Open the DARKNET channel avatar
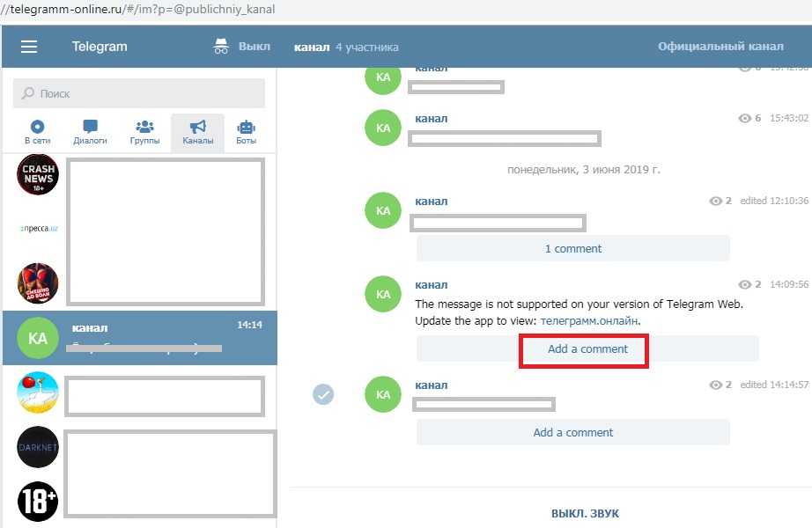The image size is (812, 528). (38, 447)
